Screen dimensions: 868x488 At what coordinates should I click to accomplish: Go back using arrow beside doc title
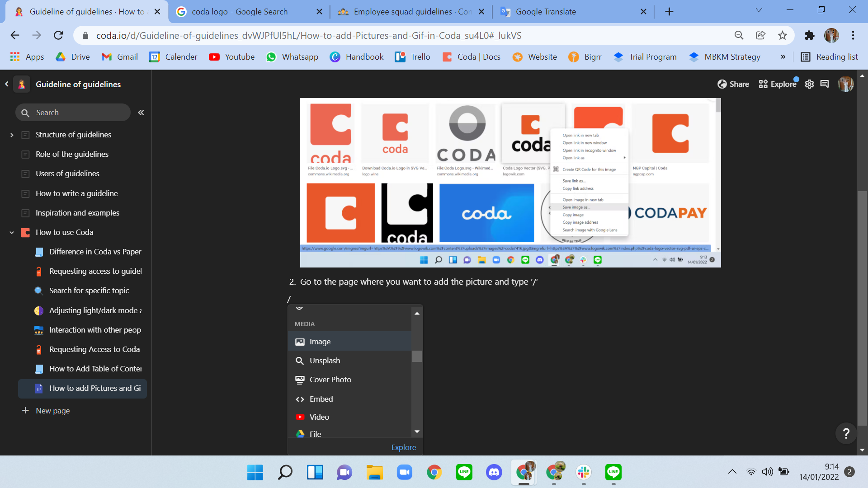point(7,84)
